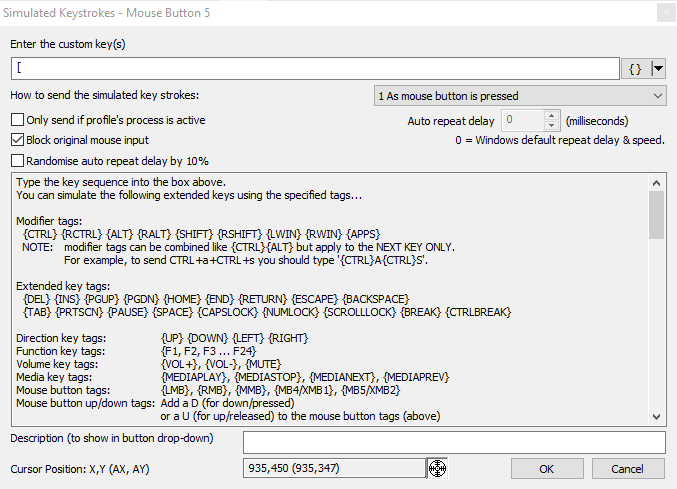Open the tag list dropdown arrow
Image resolution: width=677 pixels, height=489 pixels.
tap(658, 69)
